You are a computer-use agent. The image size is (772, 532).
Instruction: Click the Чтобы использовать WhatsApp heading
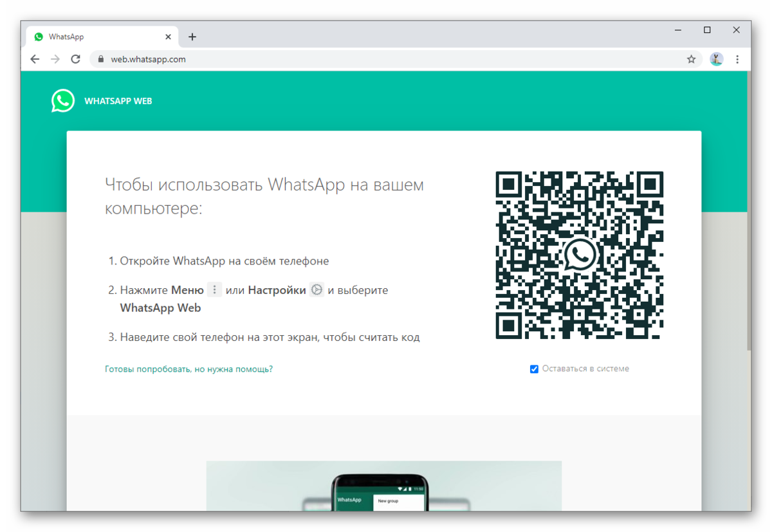pos(264,196)
